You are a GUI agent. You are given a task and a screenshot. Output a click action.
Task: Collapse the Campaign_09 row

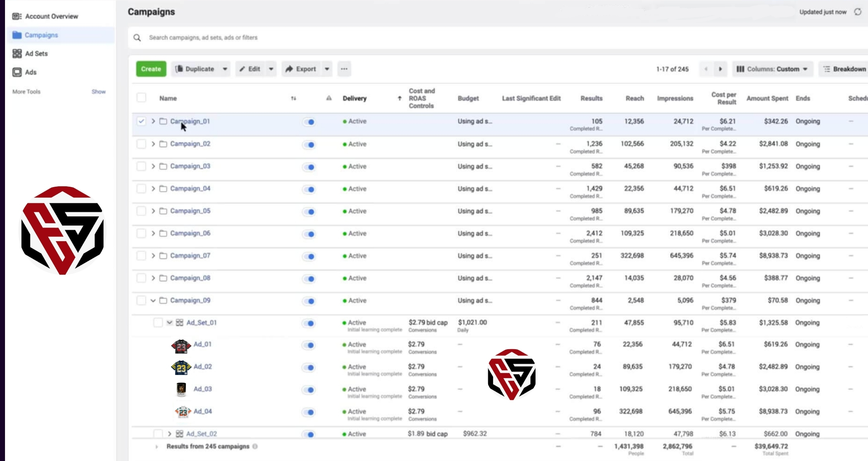(x=153, y=300)
